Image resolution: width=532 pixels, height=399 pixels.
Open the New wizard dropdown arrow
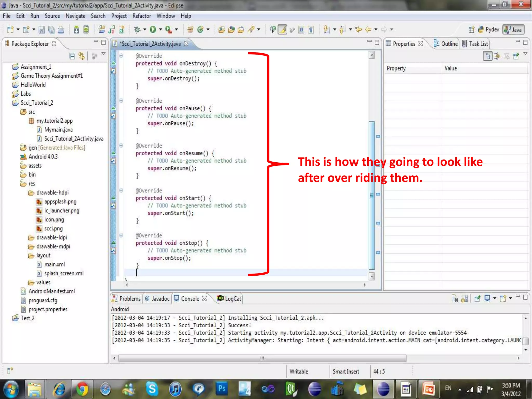coord(18,30)
